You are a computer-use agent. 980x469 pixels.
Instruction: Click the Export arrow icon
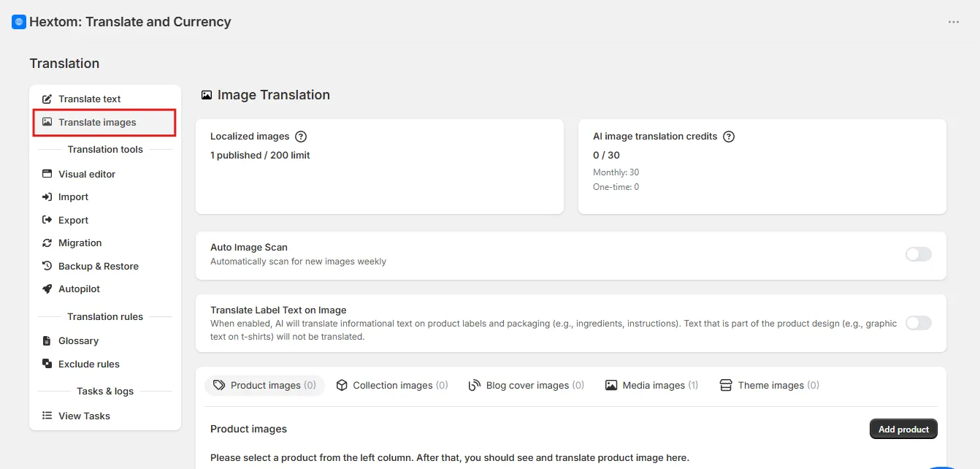click(x=47, y=220)
